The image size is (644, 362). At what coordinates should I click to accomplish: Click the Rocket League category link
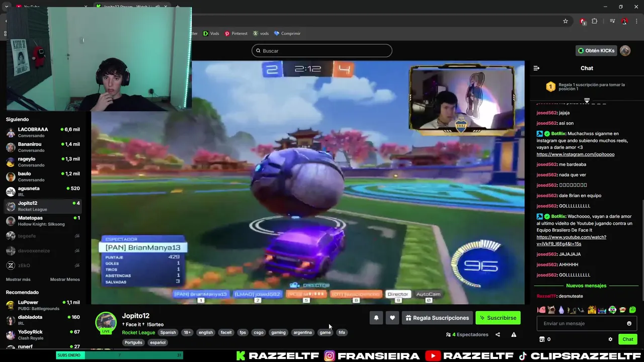(x=138, y=332)
